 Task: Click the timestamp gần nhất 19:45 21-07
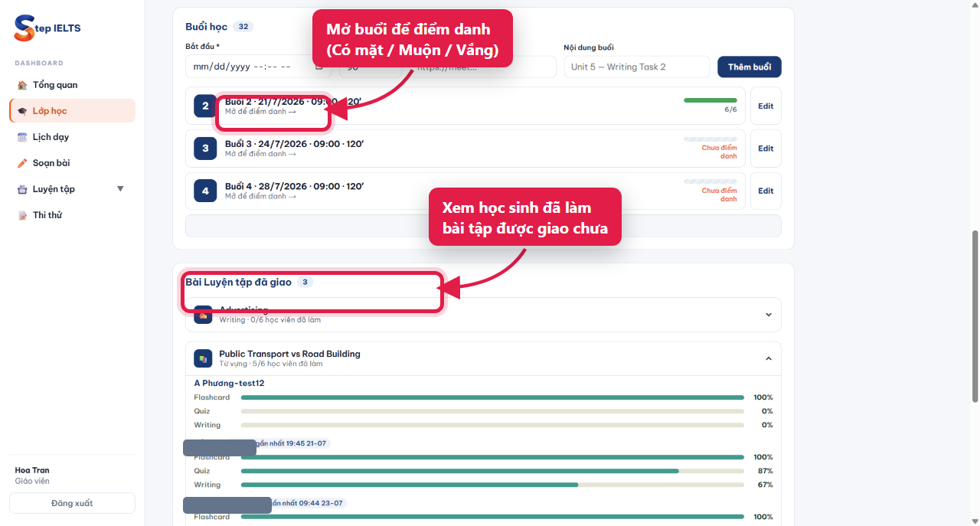[292, 443]
